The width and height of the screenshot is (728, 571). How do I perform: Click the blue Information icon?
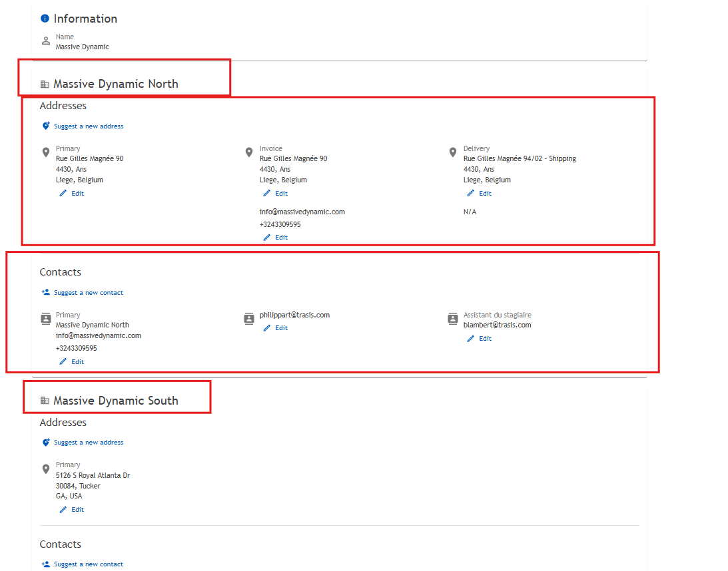pyautogui.click(x=45, y=19)
